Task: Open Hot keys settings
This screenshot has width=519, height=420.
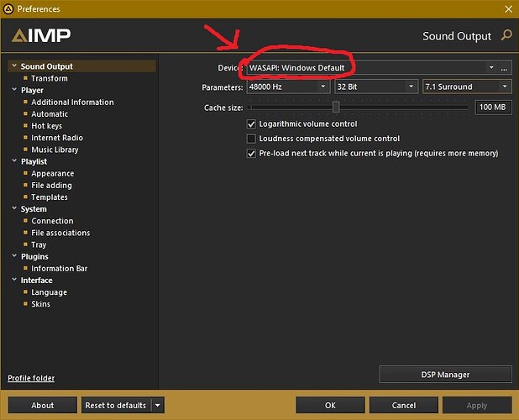Action: coord(47,126)
